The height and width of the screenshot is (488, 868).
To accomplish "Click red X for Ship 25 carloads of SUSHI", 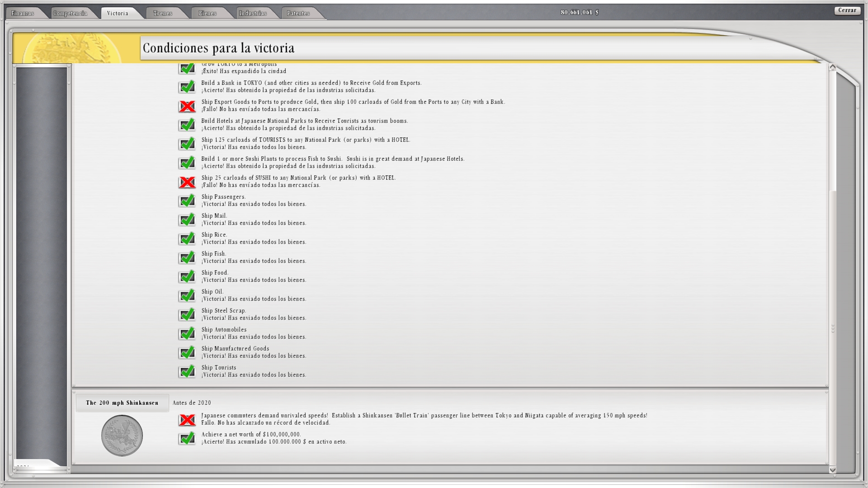I will tap(187, 182).
